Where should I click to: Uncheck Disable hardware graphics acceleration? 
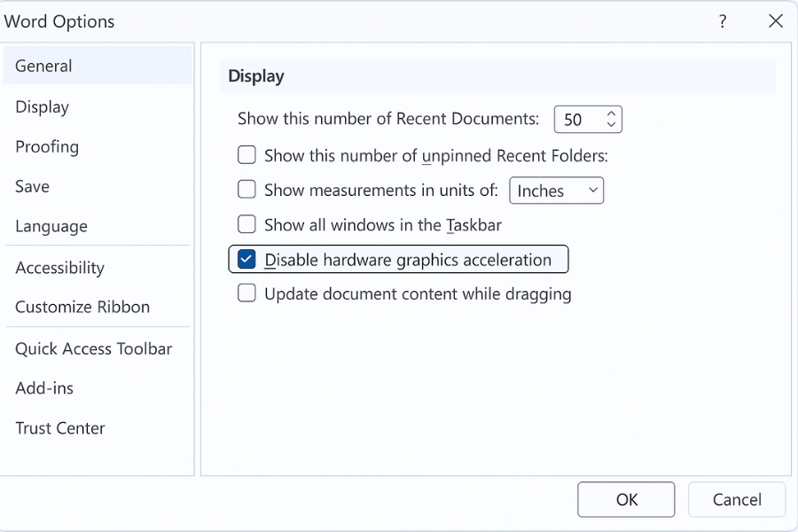click(x=246, y=260)
